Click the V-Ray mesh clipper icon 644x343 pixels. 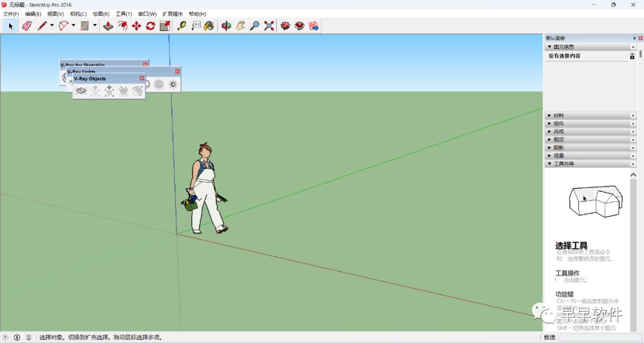138,91
